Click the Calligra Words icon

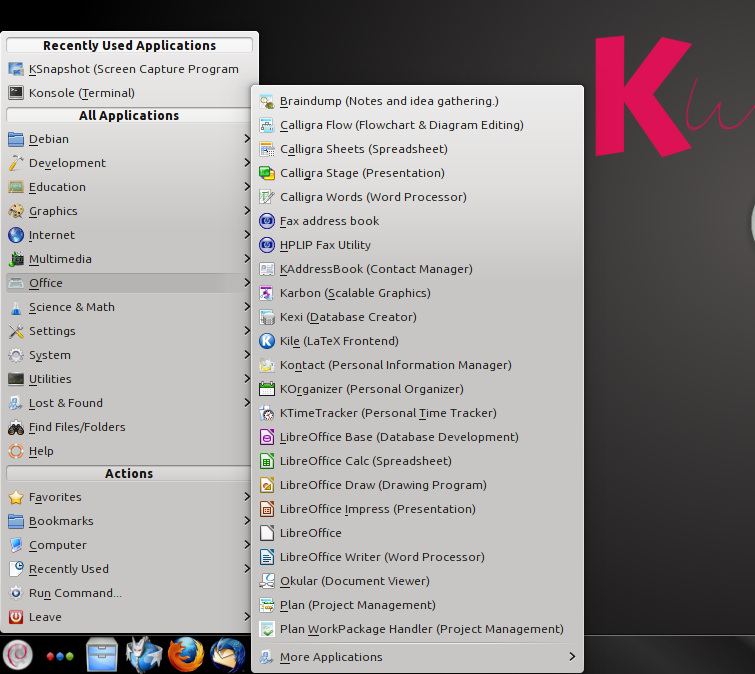coord(267,197)
